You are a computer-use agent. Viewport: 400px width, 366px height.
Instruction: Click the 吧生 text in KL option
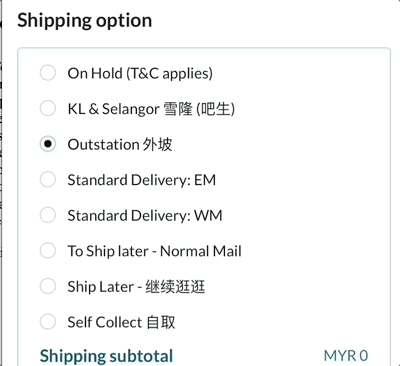pyautogui.click(x=216, y=109)
